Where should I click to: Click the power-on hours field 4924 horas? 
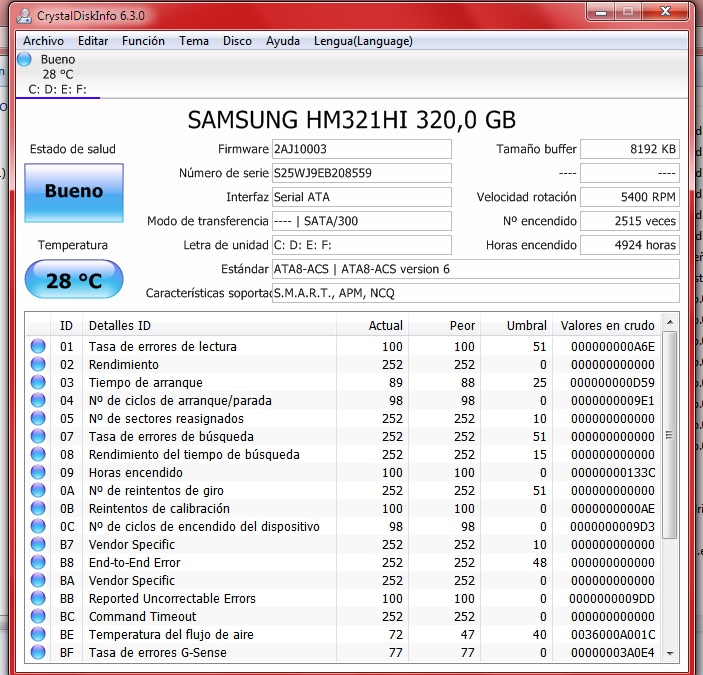[630, 245]
